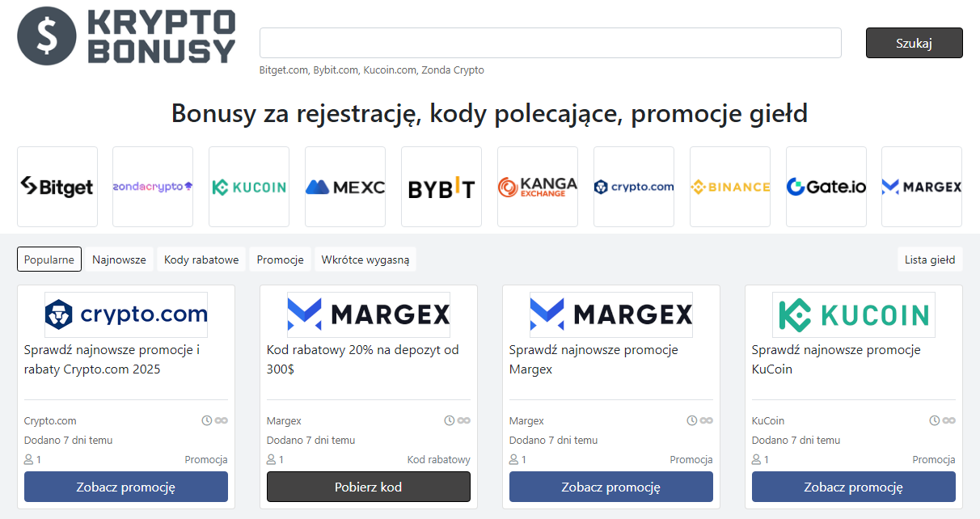
Task: Switch to the Kody rabatowe tab
Action: click(x=201, y=259)
